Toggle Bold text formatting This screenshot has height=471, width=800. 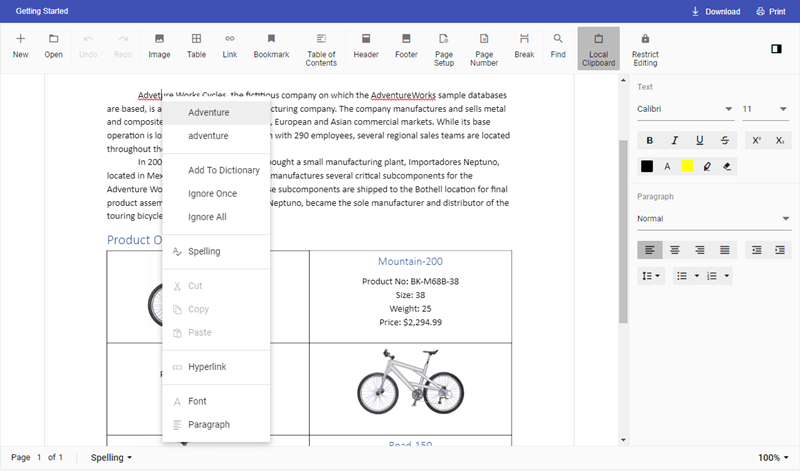pyautogui.click(x=650, y=140)
